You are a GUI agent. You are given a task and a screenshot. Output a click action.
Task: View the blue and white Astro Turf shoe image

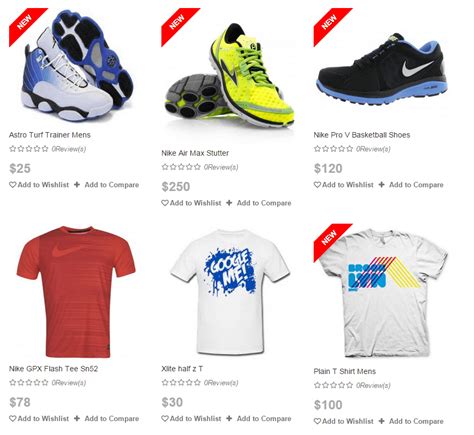[77, 65]
